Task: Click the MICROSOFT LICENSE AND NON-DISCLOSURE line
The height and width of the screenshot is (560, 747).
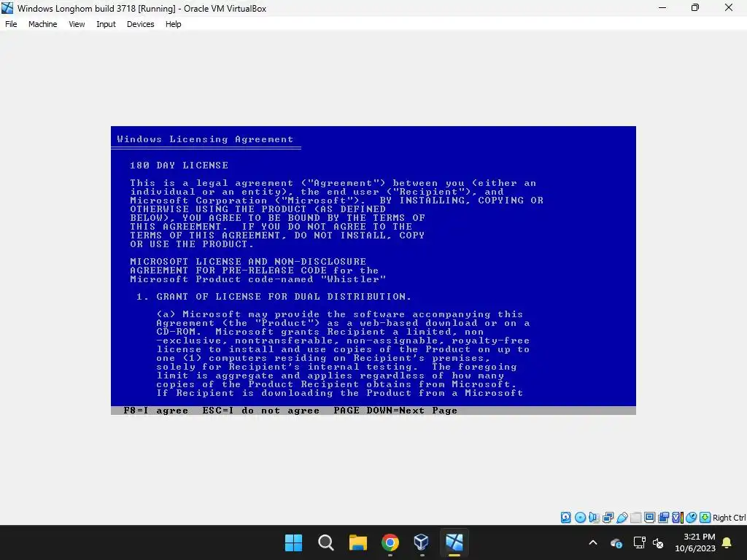Action: click(248, 262)
